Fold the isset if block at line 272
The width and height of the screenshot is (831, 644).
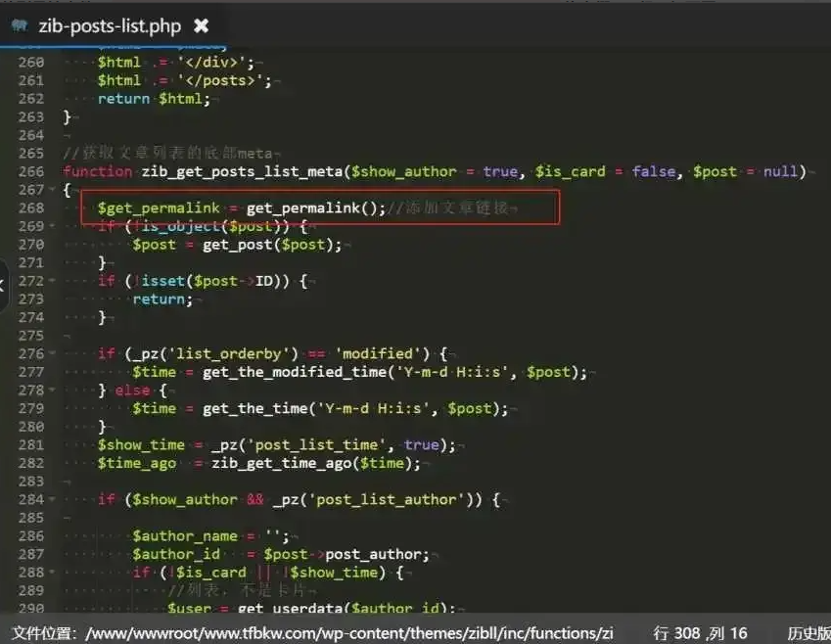point(53,281)
